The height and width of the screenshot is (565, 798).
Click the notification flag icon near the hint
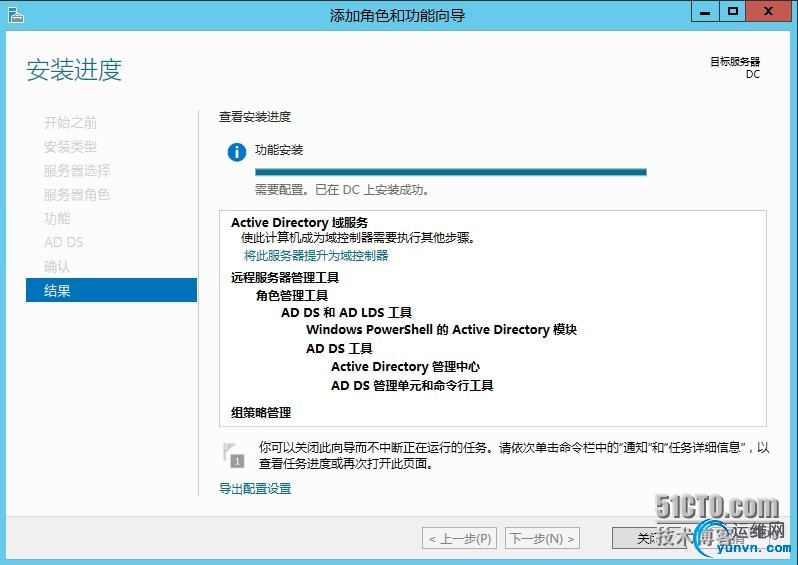234,455
